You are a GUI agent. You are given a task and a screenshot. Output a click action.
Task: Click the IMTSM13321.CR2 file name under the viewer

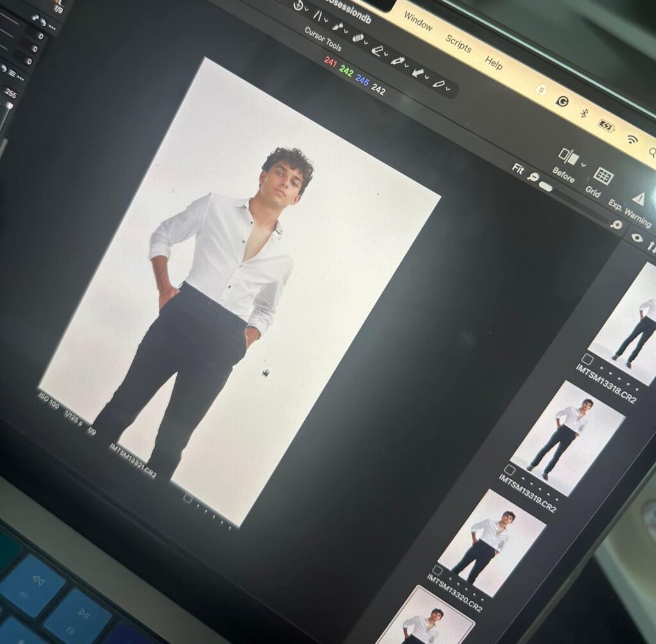coord(133,460)
